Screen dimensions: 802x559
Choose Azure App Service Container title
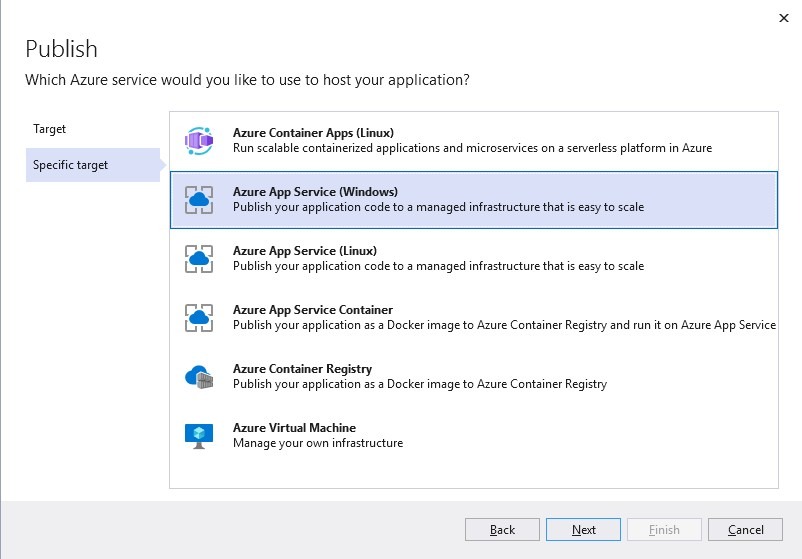pyautogui.click(x=313, y=310)
